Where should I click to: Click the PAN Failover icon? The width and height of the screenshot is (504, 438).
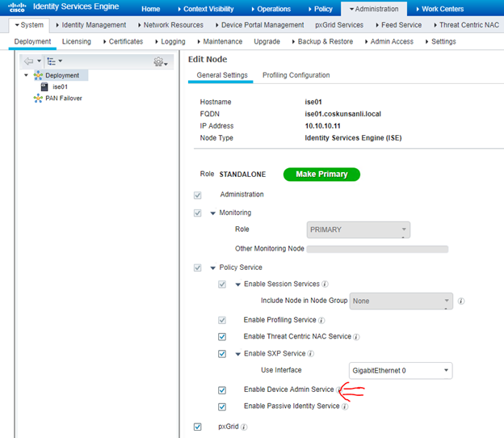click(38, 99)
